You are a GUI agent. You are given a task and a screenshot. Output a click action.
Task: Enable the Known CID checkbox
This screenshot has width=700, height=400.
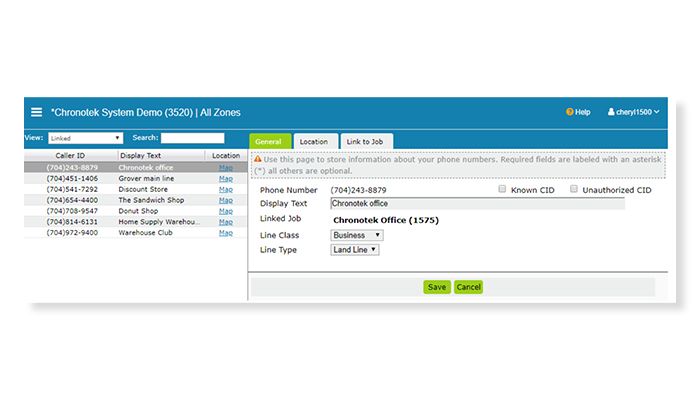pyautogui.click(x=502, y=189)
